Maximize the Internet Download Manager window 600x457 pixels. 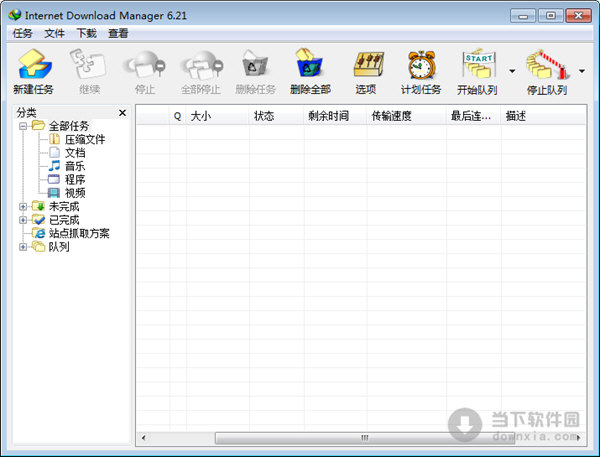(551, 16)
